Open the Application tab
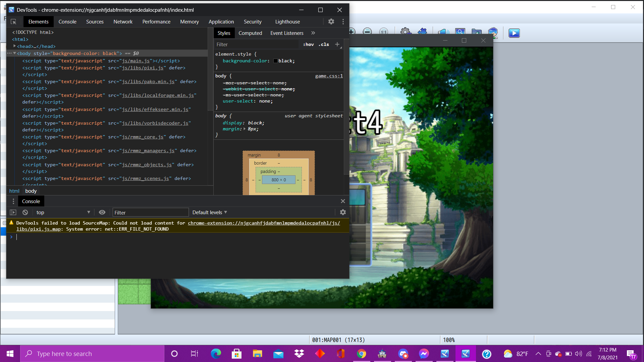Viewport: 644px width, 362px height. 221,22
